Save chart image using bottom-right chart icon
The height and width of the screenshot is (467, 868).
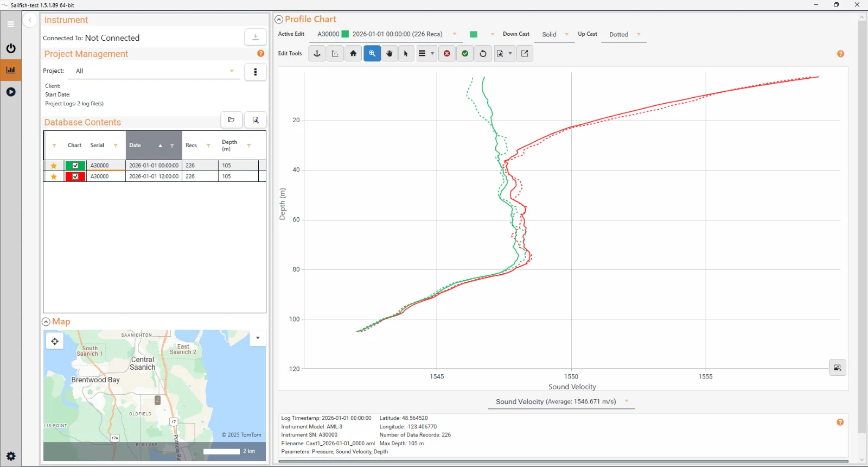[838, 368]
